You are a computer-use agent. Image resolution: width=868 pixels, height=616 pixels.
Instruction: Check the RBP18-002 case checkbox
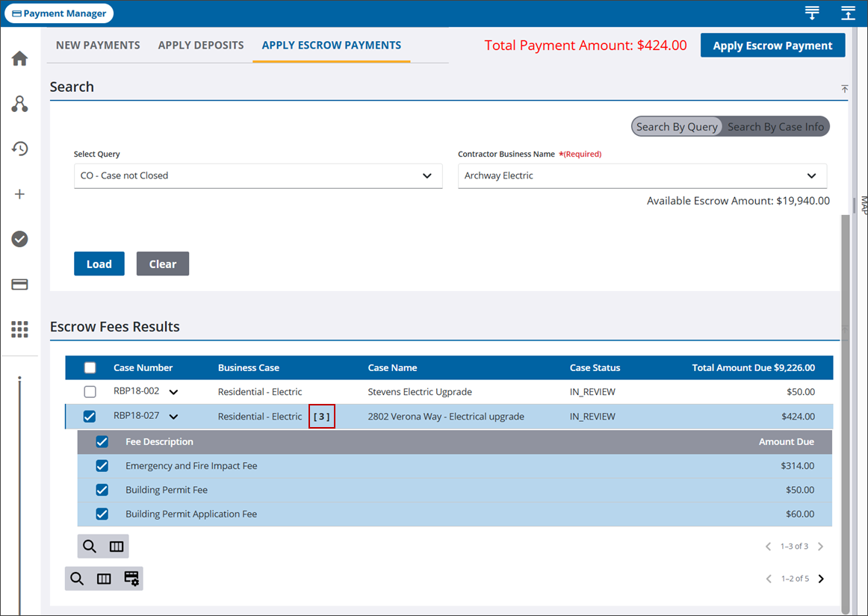tap(90, 392)
